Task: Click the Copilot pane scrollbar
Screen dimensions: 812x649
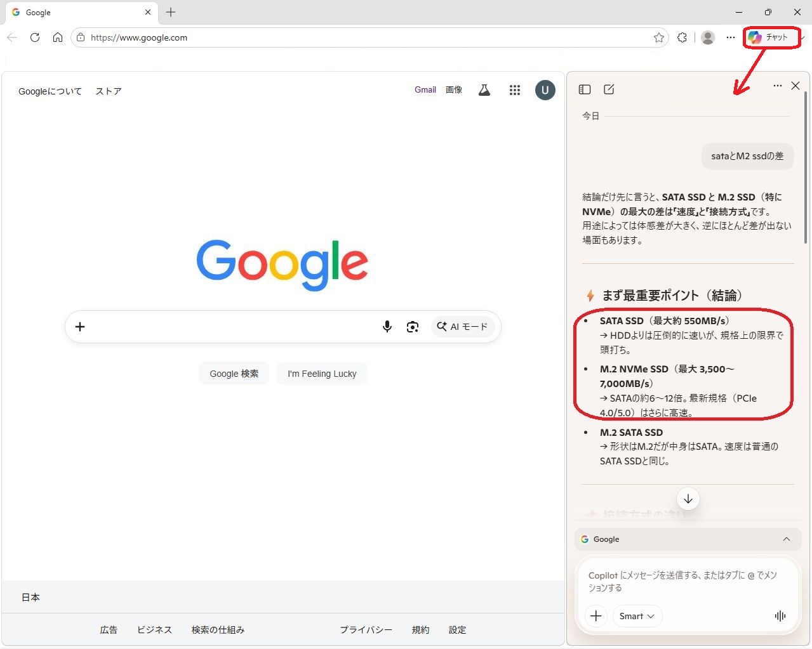Action: click(x=806, y=168)
